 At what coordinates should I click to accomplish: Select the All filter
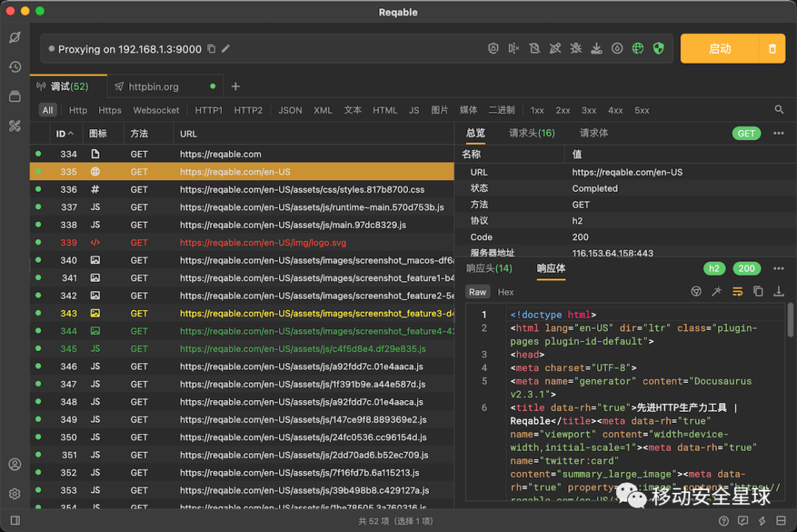pos(48,110)
